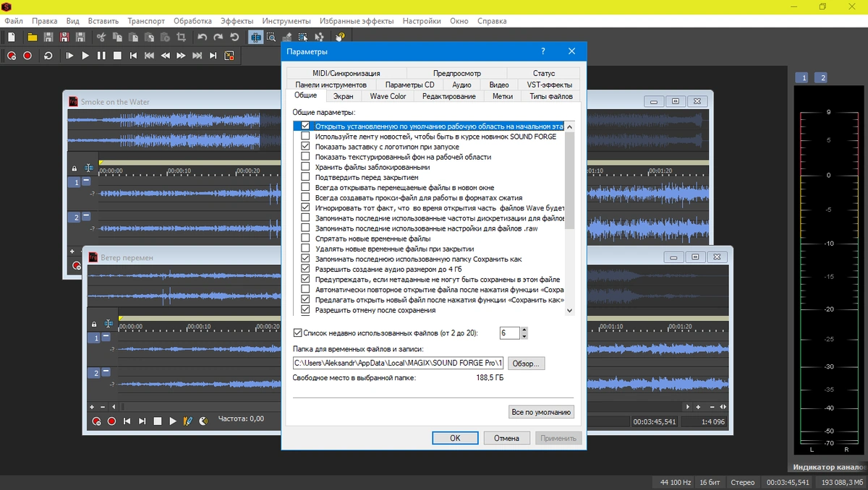Uncheck 'Разрешить создание аудио размером до 4 ГБ'
868x490 pixels.
coord(305,269)
